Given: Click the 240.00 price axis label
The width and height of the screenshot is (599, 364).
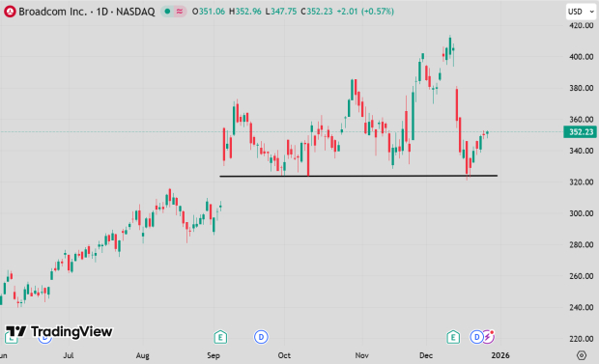Looking at the screenshot, I should pyautogui.click(x=582, y=307).
